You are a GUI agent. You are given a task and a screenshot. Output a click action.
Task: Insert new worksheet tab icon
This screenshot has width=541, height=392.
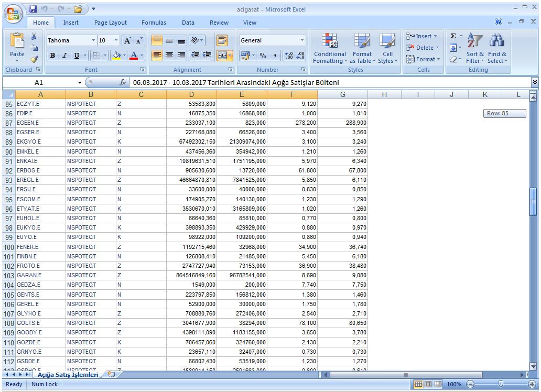tap(111, 374)
